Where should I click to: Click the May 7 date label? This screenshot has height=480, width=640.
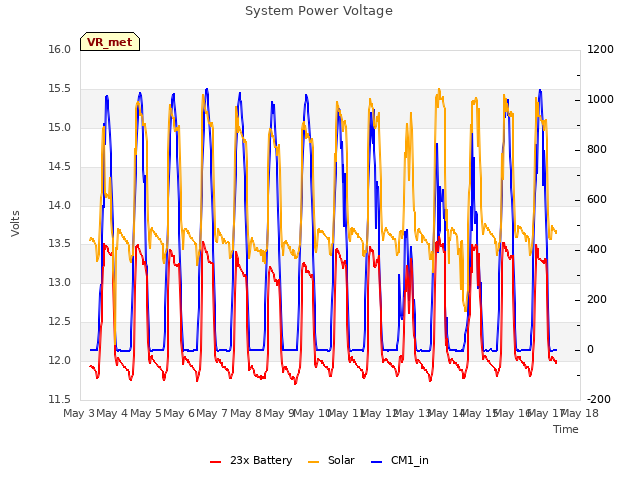coord(212,413)
